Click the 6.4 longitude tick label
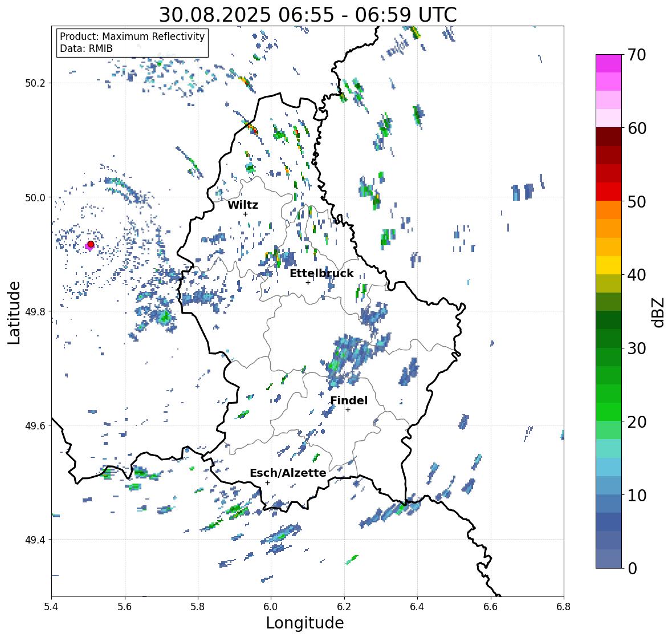 (417, 607)
